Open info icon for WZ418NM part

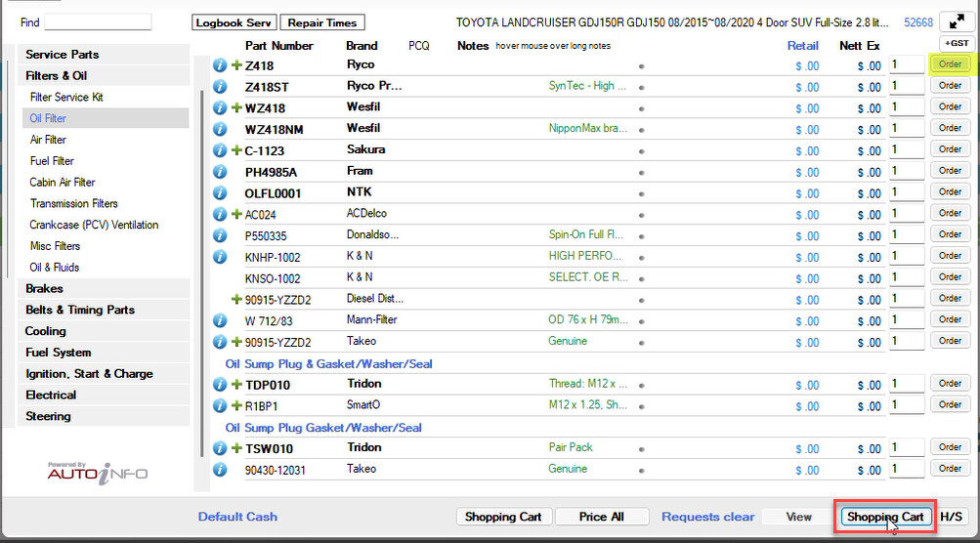[x=220, y=129]
